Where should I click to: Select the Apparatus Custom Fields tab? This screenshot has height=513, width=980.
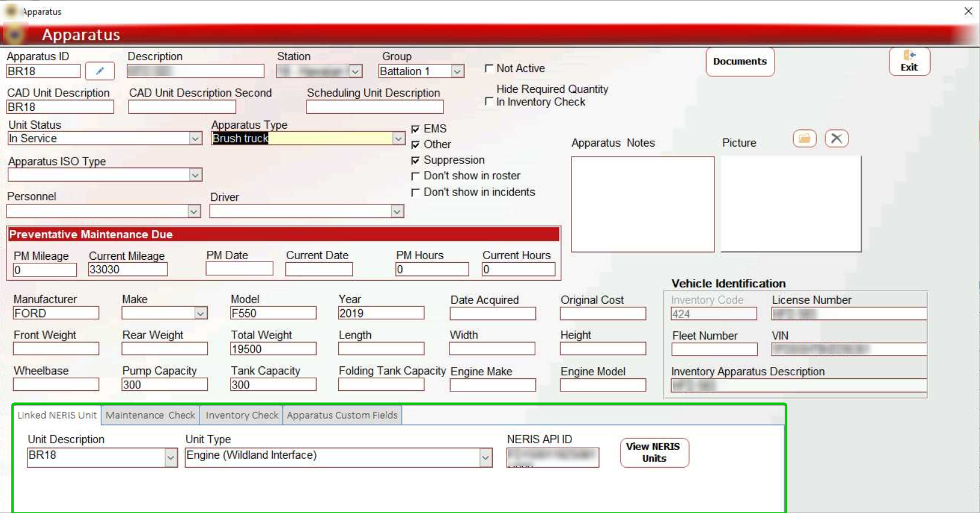[x=342, y=415]
